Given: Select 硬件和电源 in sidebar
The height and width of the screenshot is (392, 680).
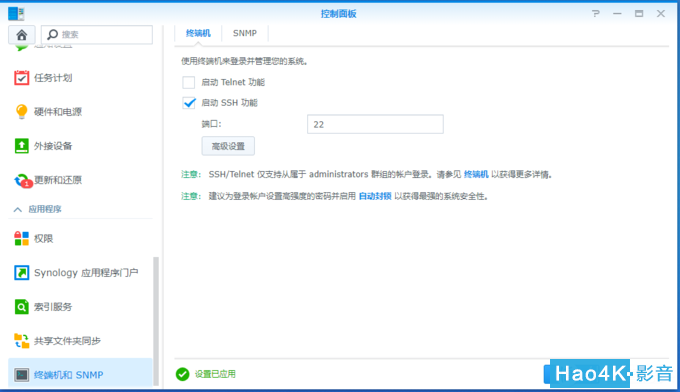Looking at the screenshot, I should (x=58, y=112).
